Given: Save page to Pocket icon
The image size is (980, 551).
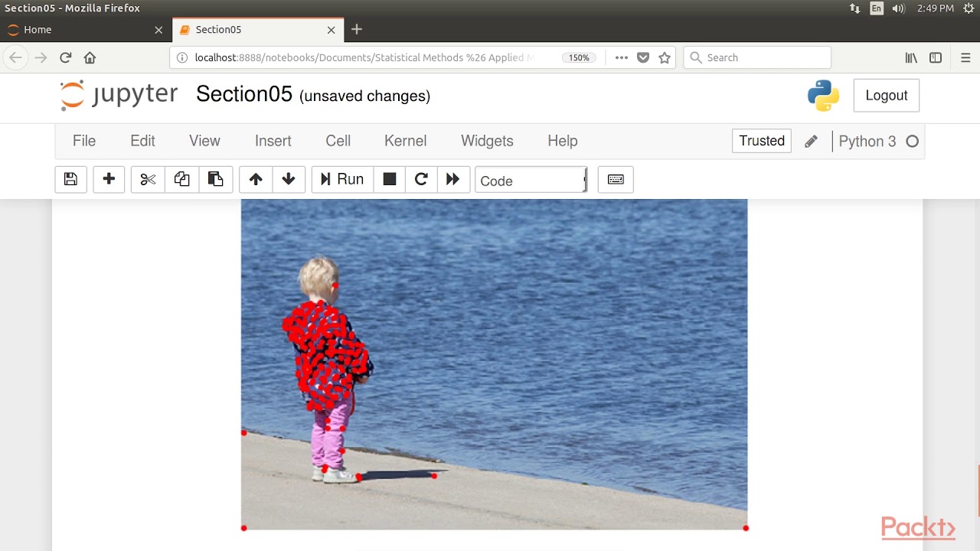Looking at the screenshot, I should coord(643,57).
